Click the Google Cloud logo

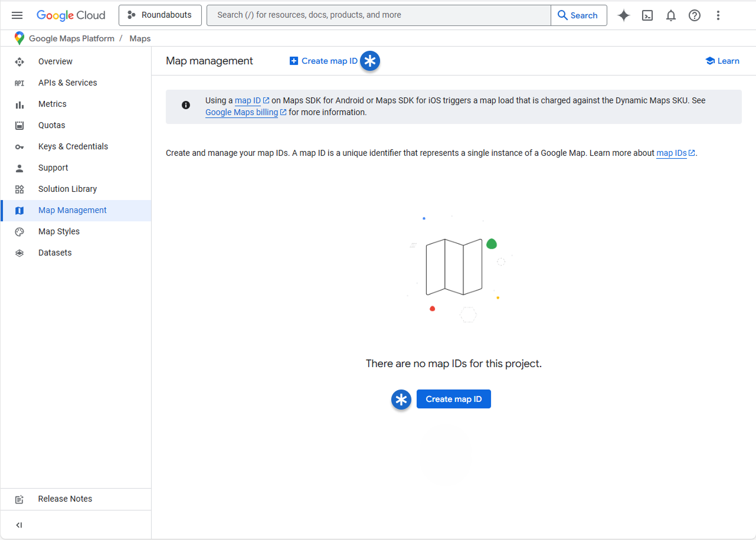pyautogui.click(x=71, y=15)
